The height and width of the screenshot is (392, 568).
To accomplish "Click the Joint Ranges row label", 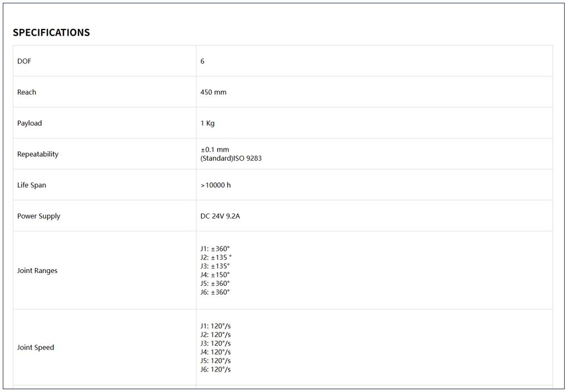I will [37, 271].
